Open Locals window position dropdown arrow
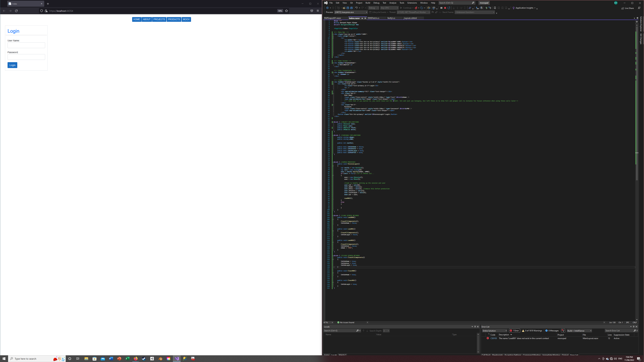The width and height of the screenshot is (644, 362). point(472,326)
